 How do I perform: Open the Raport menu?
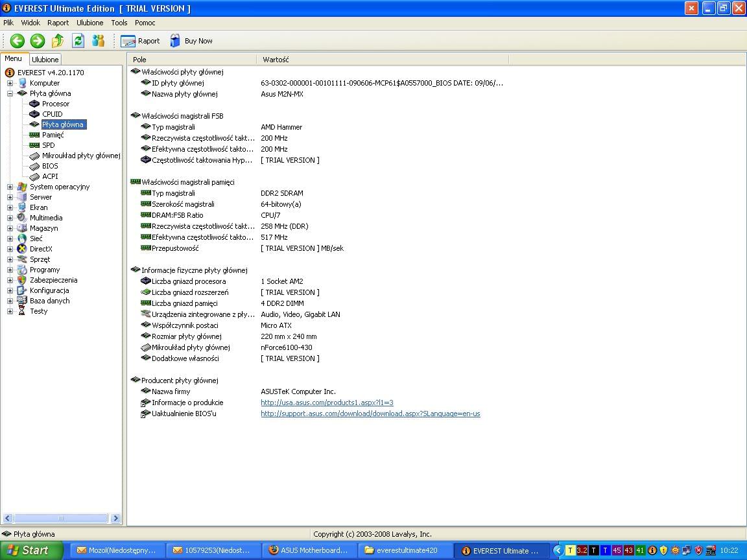(x=58, y=23)
